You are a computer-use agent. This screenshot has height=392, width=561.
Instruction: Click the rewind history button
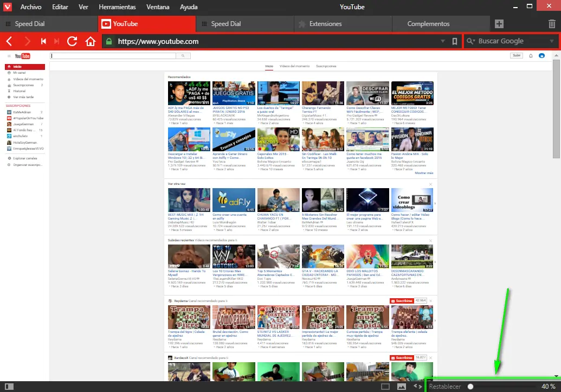(x=43, y=41)
